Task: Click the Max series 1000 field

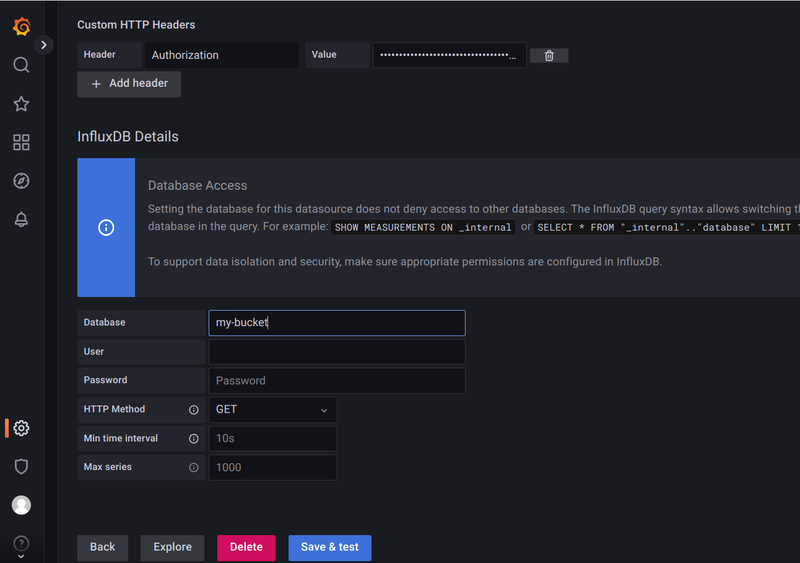Action: tap(273, 468)
